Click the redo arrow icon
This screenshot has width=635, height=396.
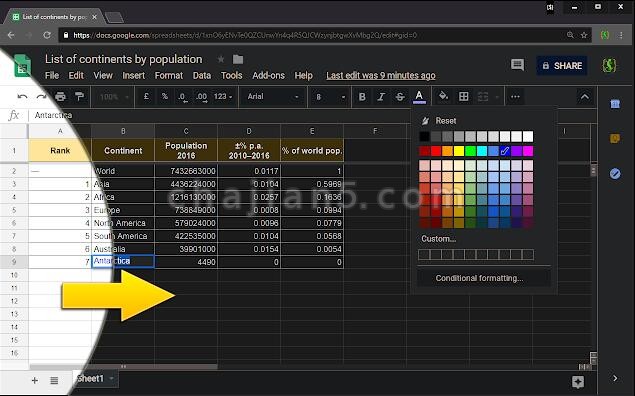[41, 97]
